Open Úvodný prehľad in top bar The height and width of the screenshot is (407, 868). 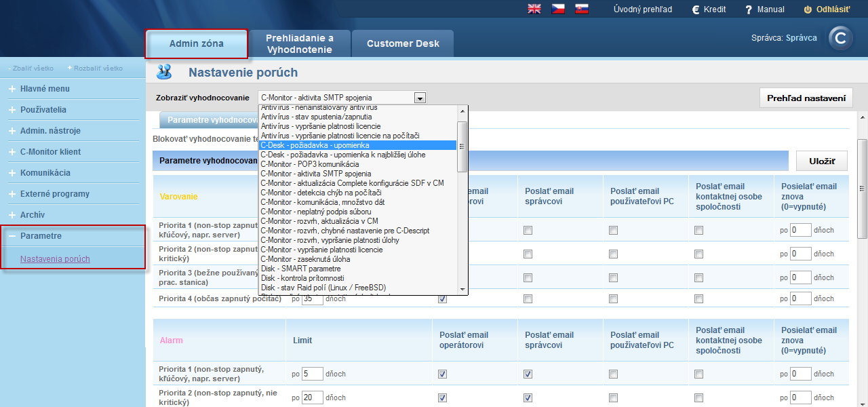pos(643,9)
